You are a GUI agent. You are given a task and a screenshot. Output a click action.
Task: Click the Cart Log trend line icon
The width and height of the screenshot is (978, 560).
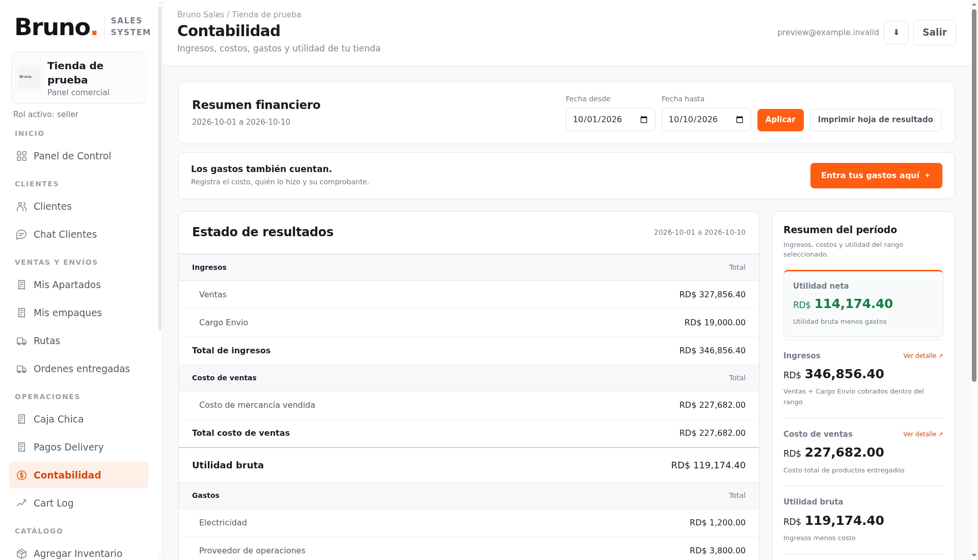[x=21, y=503]
